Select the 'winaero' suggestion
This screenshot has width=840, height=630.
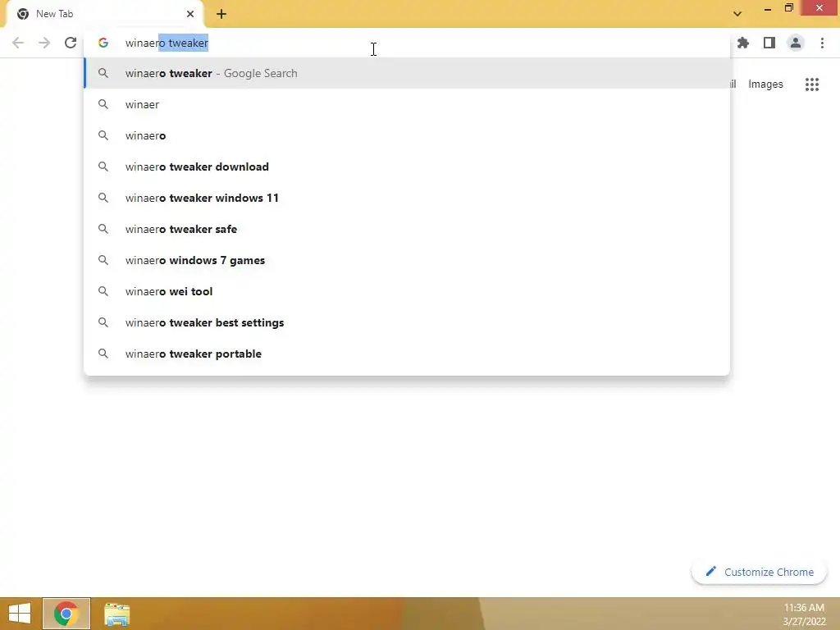tap(407, 135)
